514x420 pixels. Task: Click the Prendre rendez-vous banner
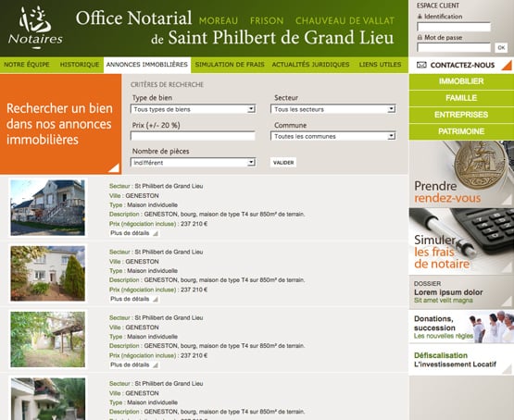coord(461,174)
